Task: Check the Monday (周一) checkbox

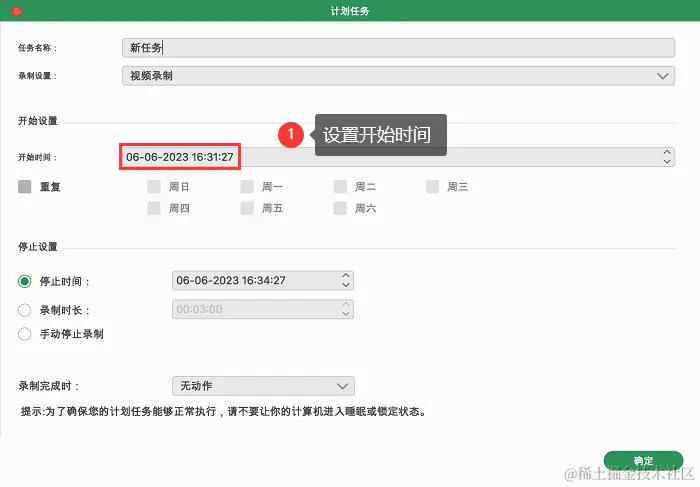Action: [x=247, y=187]
